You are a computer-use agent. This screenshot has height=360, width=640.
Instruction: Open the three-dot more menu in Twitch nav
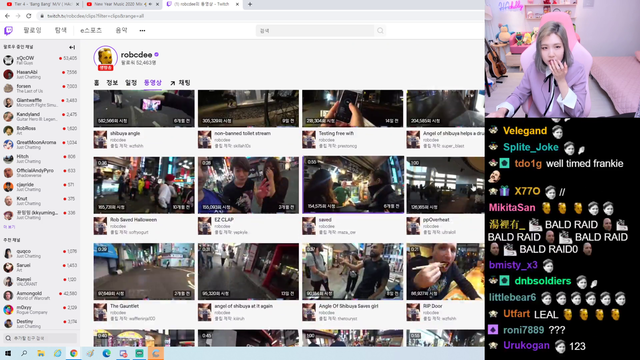142,31
